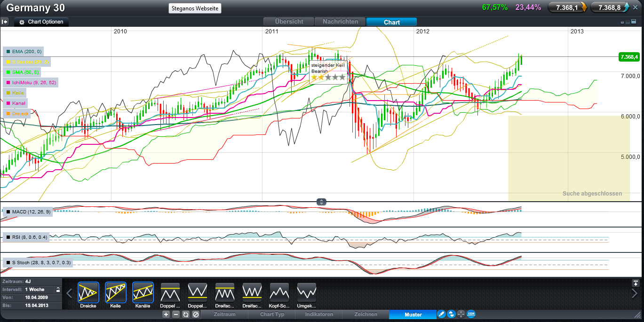Viewport: 644px width, 322px height.
Task: Click the bottom panel collapse arrow icon
Action: 636,283
